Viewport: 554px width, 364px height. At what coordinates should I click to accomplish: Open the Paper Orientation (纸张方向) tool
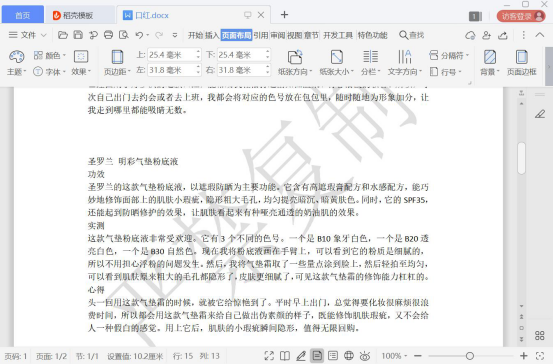pos(295,63)
